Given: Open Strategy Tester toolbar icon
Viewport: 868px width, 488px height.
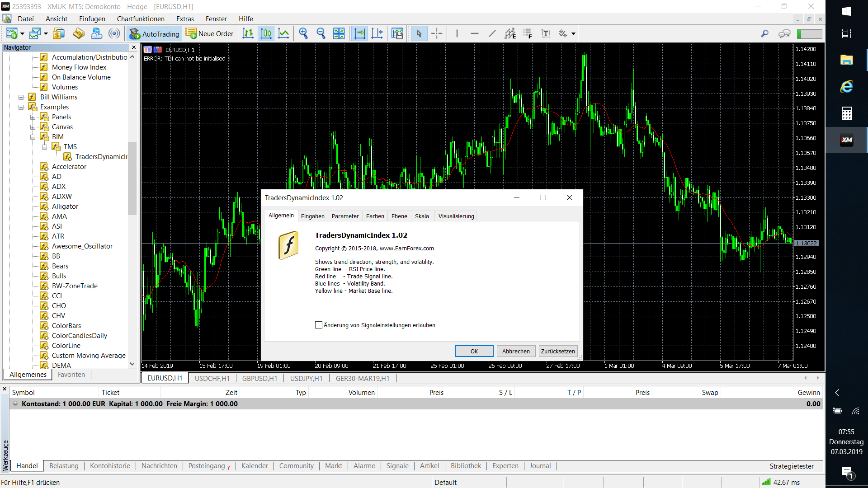Looking at the screenshot, I should click(x=96, y=33).
